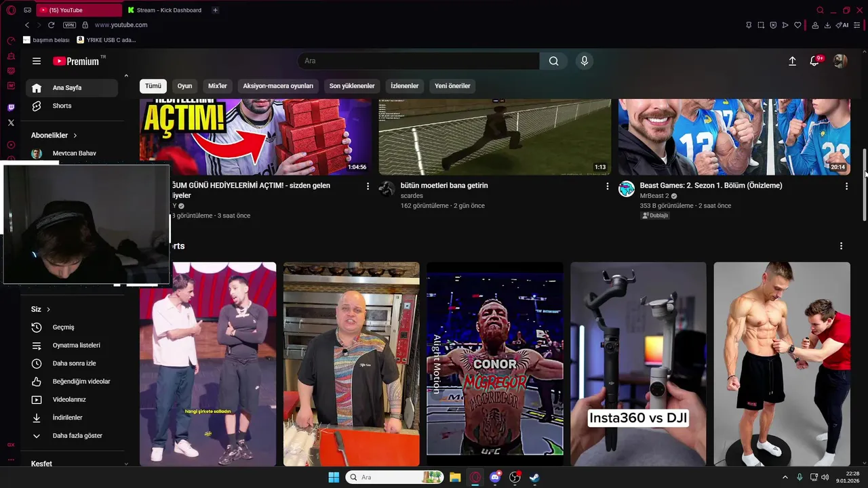
Task: Open the YouTube guide hamburger menu
Action: (x=37, y=61)
